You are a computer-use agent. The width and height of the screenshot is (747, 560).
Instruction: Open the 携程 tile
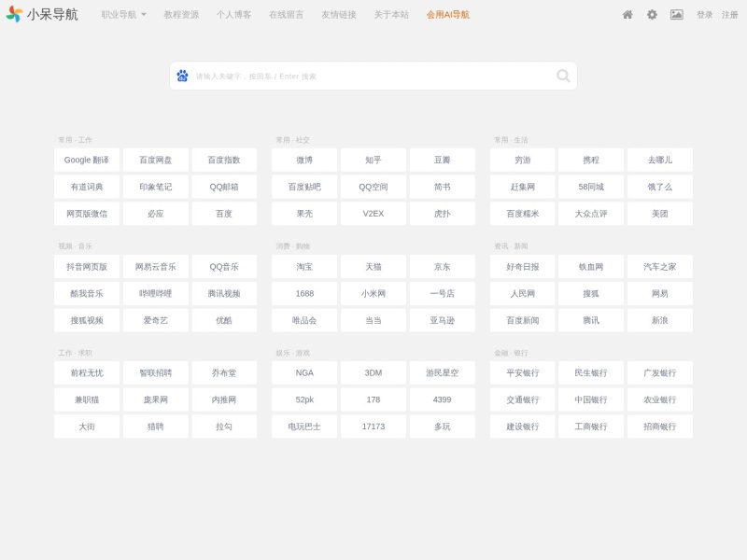click(x=591, y=160)
